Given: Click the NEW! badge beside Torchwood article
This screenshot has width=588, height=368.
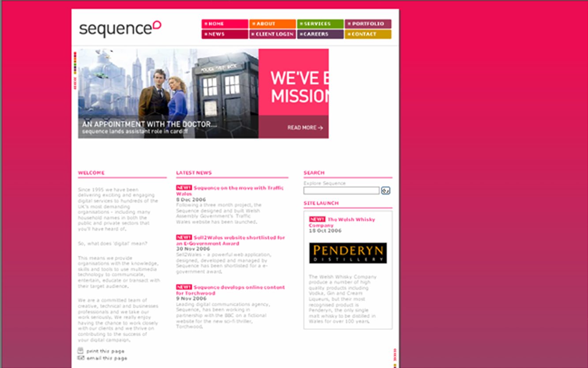Looking at the screenshot, I should (184, 287).
